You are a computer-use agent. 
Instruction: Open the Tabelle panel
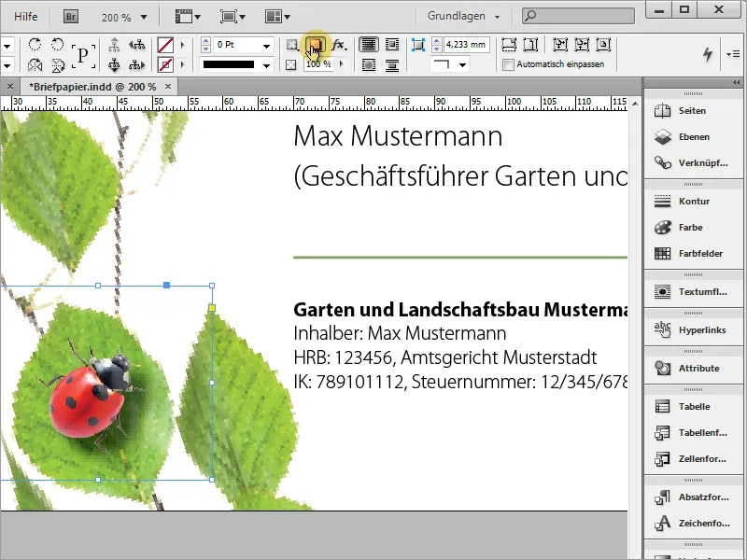tap(694, 407)
